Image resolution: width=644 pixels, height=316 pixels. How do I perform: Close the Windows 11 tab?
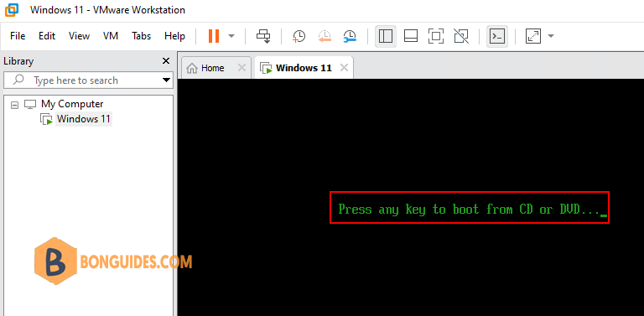pyautogui.click(x=344, y=68)
